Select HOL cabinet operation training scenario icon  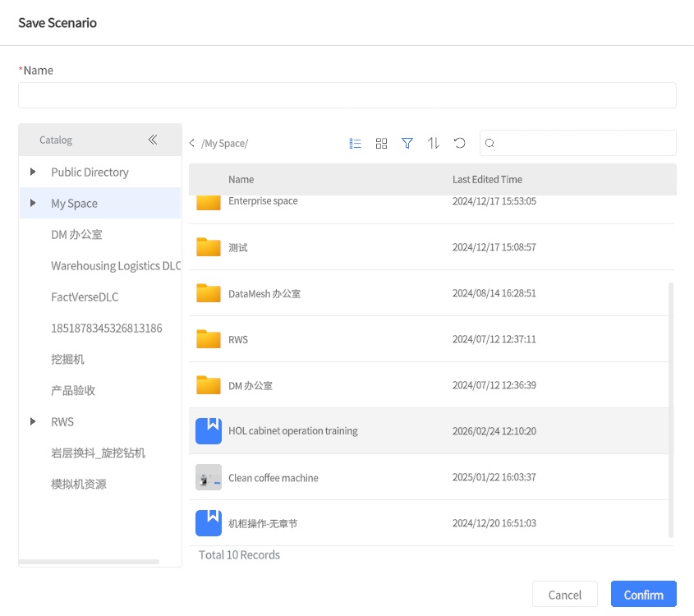pos(209,431)
